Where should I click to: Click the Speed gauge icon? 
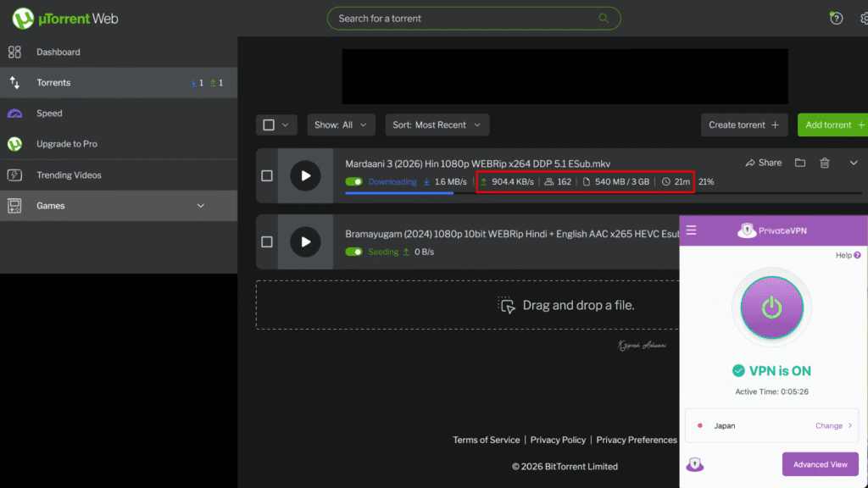[x=14, y=114]
